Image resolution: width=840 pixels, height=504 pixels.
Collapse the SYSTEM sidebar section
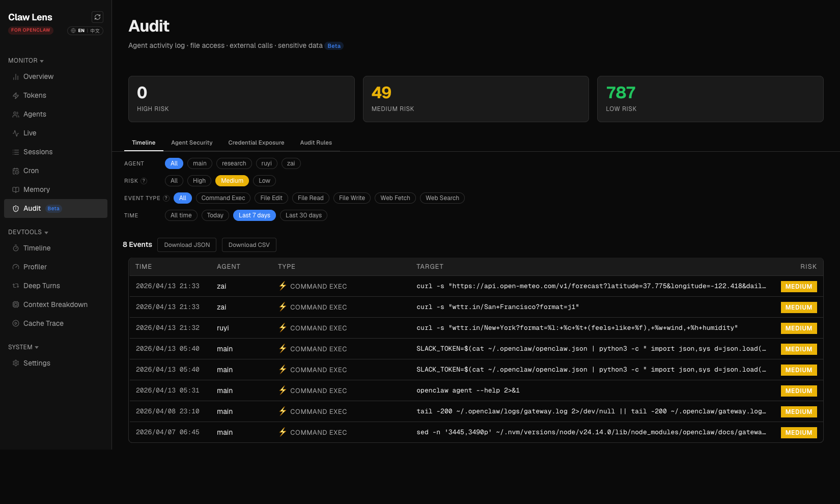(23, 347)
